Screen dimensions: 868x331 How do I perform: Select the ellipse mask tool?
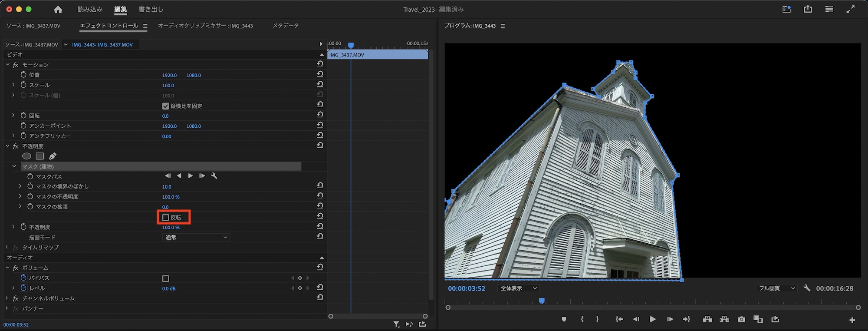coord(26,156)
